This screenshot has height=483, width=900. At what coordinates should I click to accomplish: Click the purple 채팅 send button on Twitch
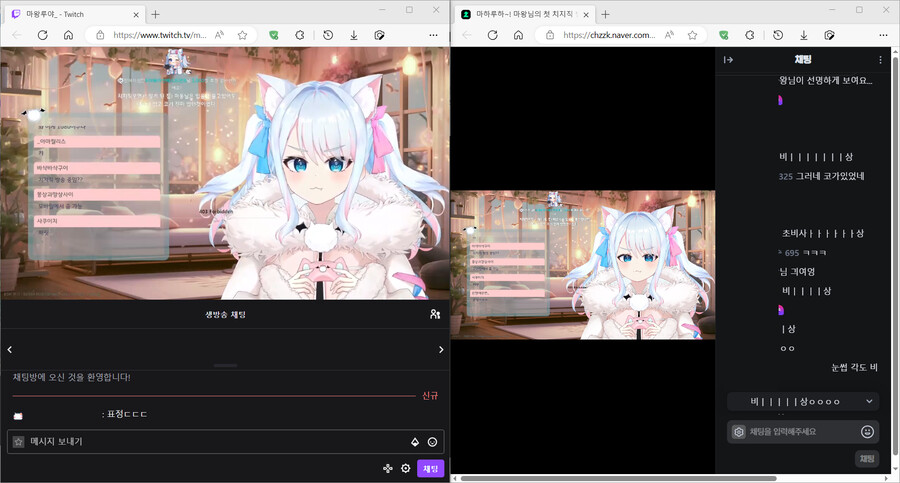click(x=430, y=469)
